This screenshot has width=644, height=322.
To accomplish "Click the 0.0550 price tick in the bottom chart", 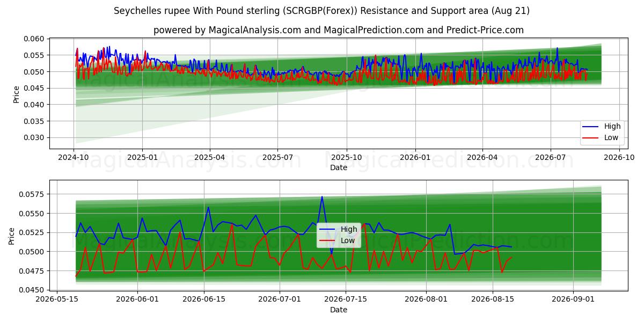I will pyautogui.click(x=32, y=214).
